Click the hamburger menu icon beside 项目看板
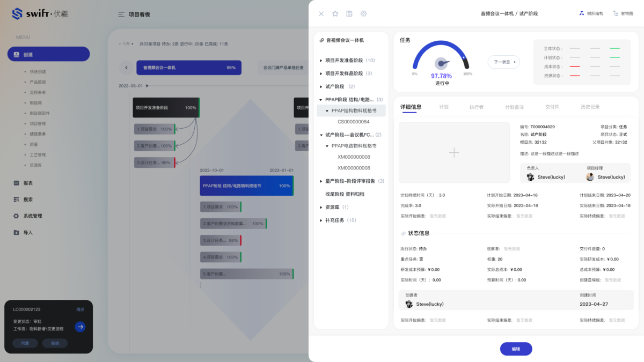644x362 pixels. (121, 14)
